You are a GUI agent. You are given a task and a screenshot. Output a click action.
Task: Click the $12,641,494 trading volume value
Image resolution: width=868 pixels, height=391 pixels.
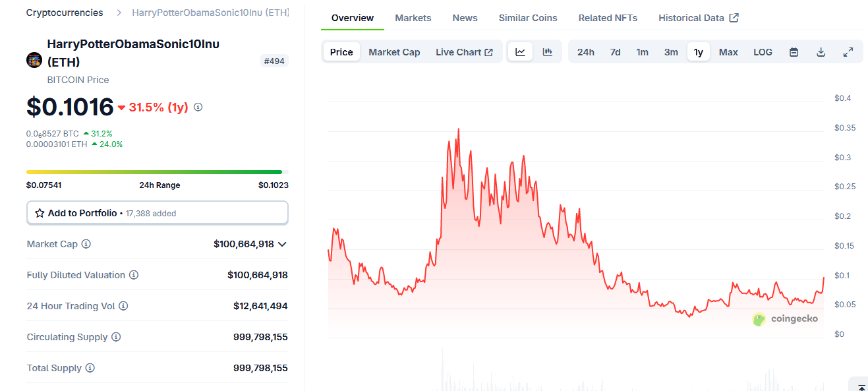click(260, 306)
